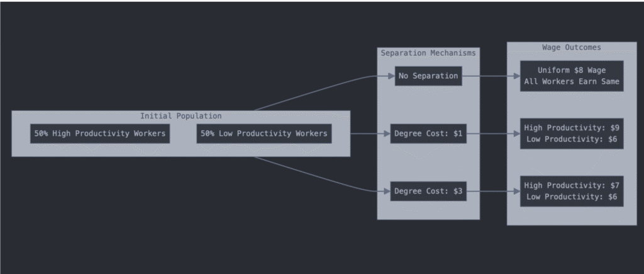This screenshot has width=644, height=274.
Task: Select the 50% Low Productivity Workers node
Action: (x=264, y=134)
